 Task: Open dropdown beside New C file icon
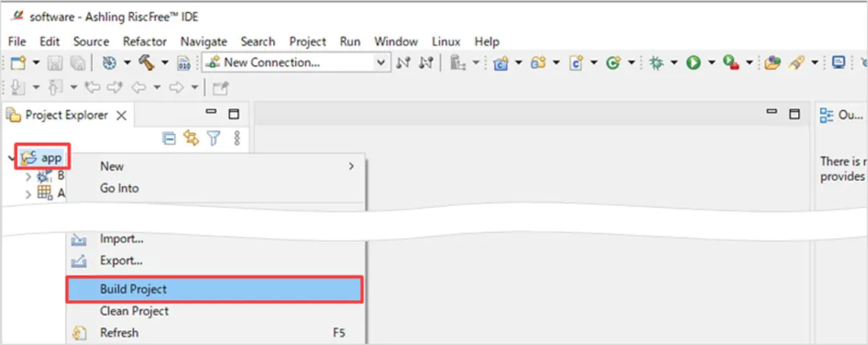point(594,64)
